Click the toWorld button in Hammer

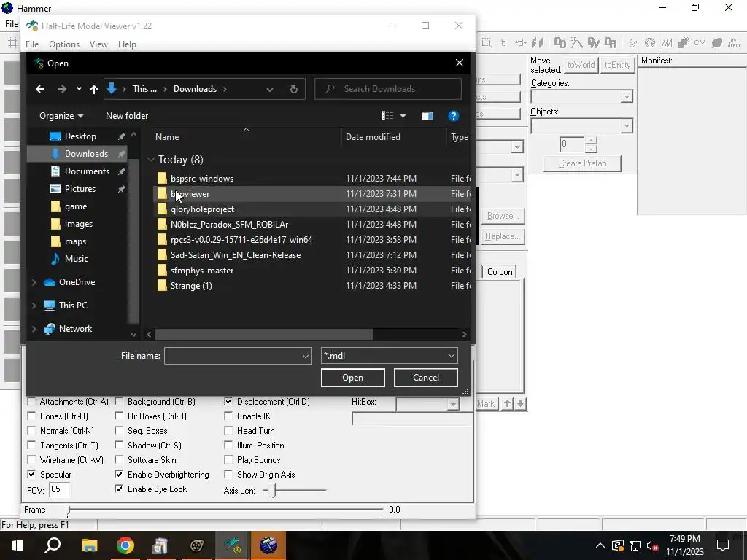[x=581, y=65]
